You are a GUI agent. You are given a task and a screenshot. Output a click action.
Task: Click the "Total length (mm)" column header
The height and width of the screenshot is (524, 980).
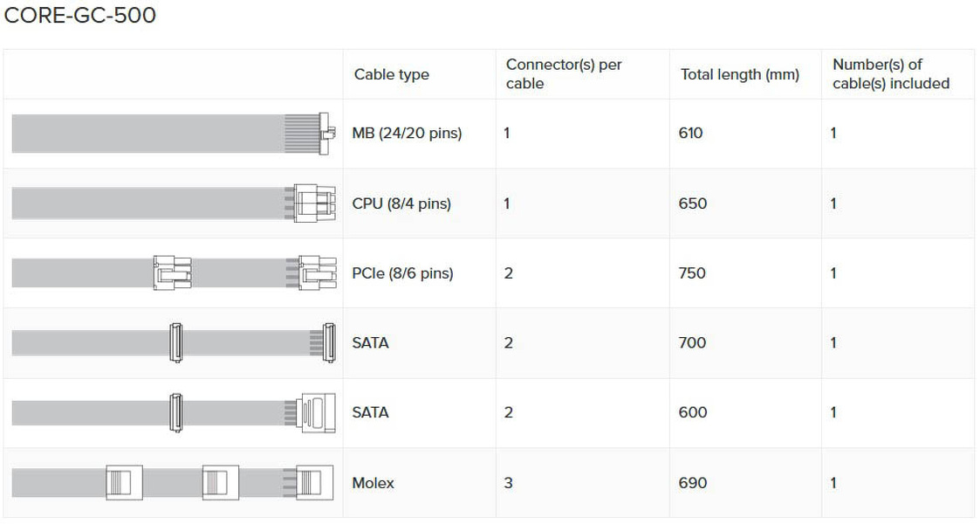(739, 74)
